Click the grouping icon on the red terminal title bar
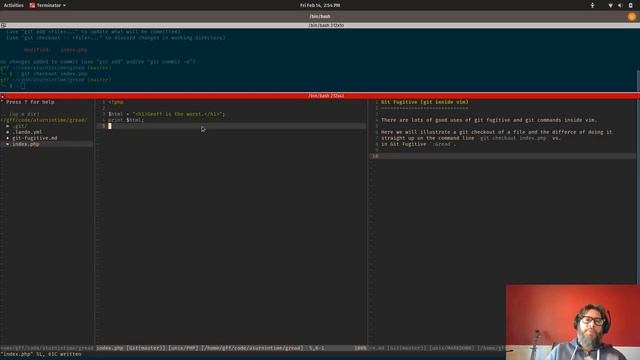 (3, 96)
